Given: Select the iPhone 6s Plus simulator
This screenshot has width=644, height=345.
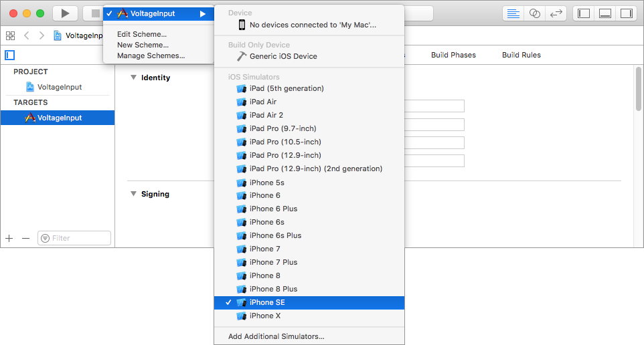Looking at the screenshot, I should click(309, 235).
